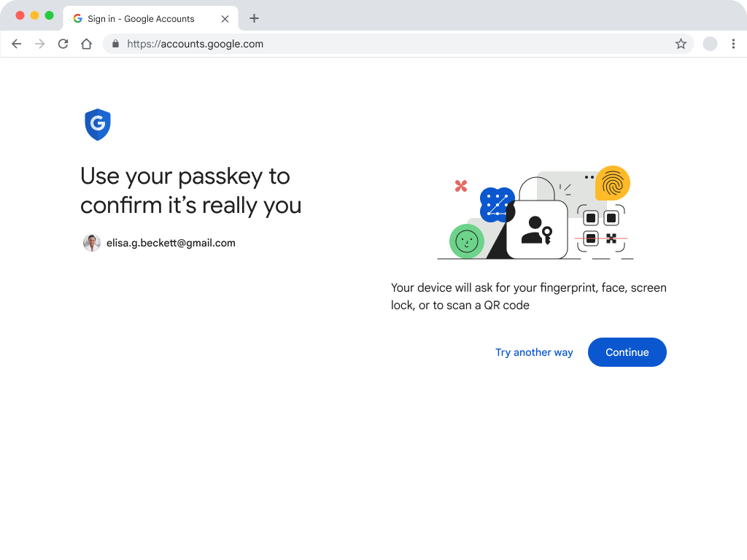The image size is (747, 560).
Task: Click Elisa's profile avatar next to the email
Action: click(91, 243)
